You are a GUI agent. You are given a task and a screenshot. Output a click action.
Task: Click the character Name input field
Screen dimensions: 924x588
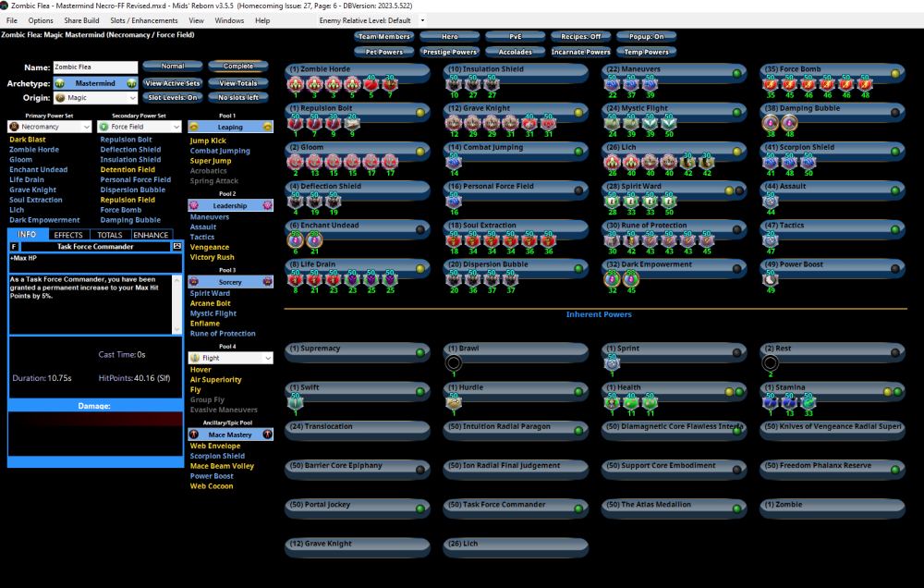[x=94, y=67]
